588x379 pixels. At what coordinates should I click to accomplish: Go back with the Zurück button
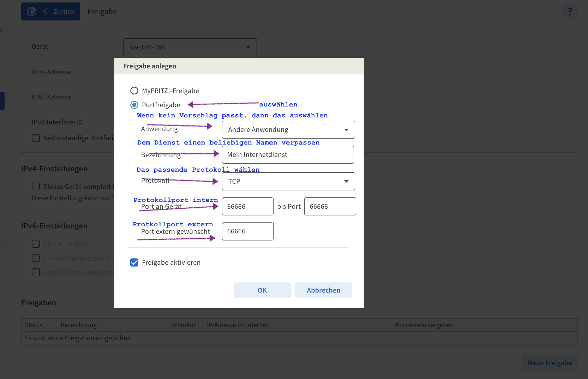(x=50, y=12)
